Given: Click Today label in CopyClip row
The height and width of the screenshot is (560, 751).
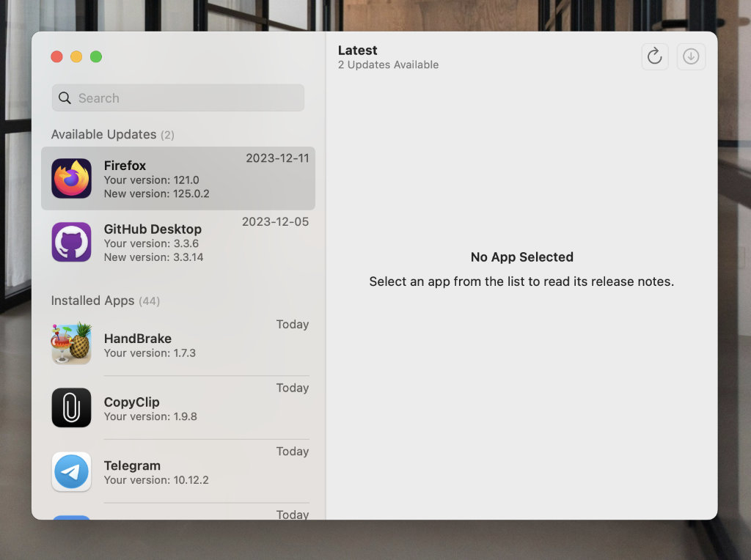Looking at the screenshot, I should (x=293, y=388).
